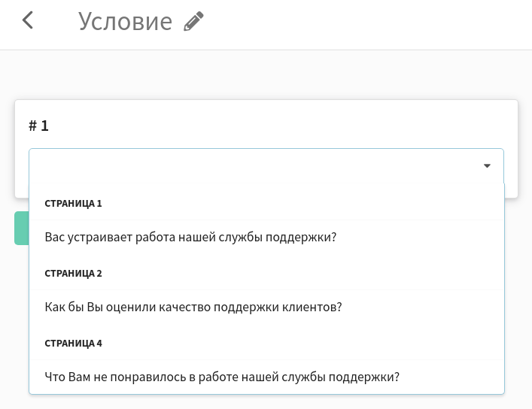Viewport: 532px width, 409px height.
Task: Edit the Условие title with pencil icon
Action: [193, 21]
